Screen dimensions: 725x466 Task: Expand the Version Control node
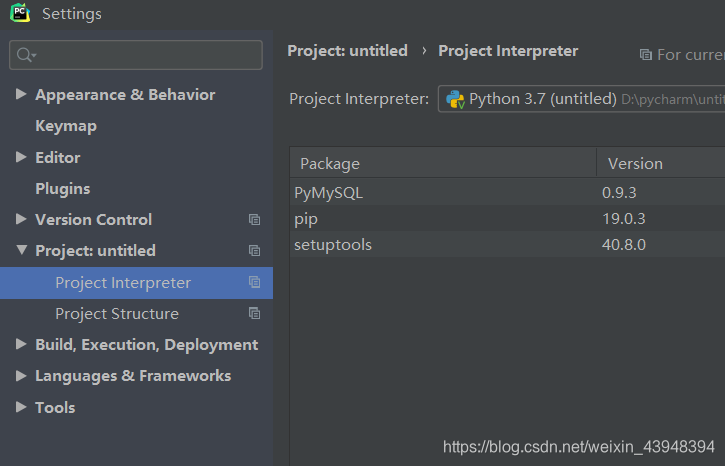21,219
